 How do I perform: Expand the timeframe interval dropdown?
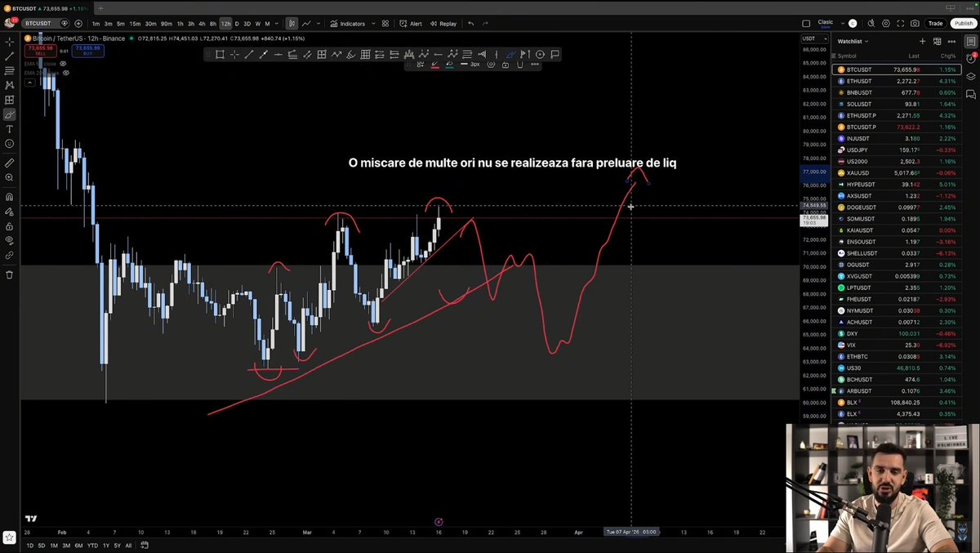(x=277, y=24)
